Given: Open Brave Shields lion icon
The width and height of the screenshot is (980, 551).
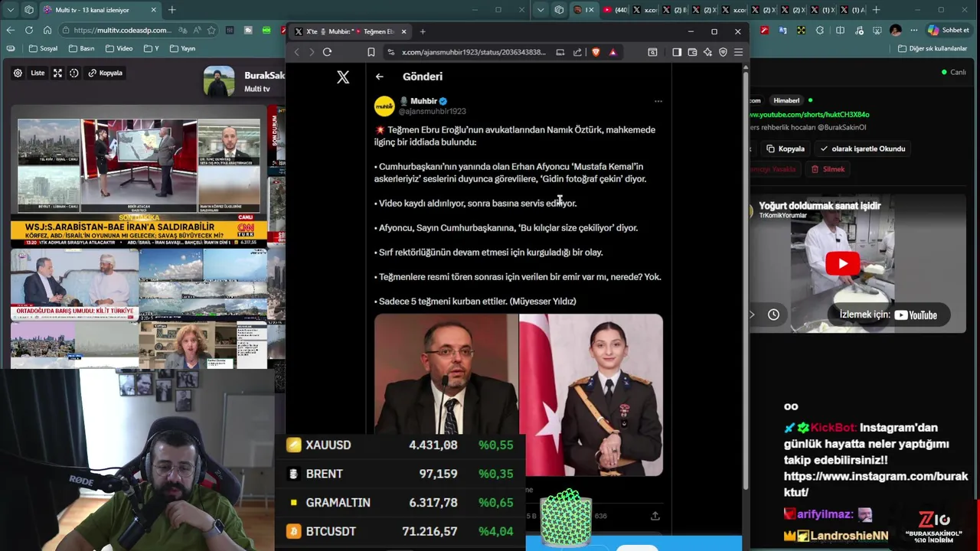Looking at the screenshot, I should [596, 52].
